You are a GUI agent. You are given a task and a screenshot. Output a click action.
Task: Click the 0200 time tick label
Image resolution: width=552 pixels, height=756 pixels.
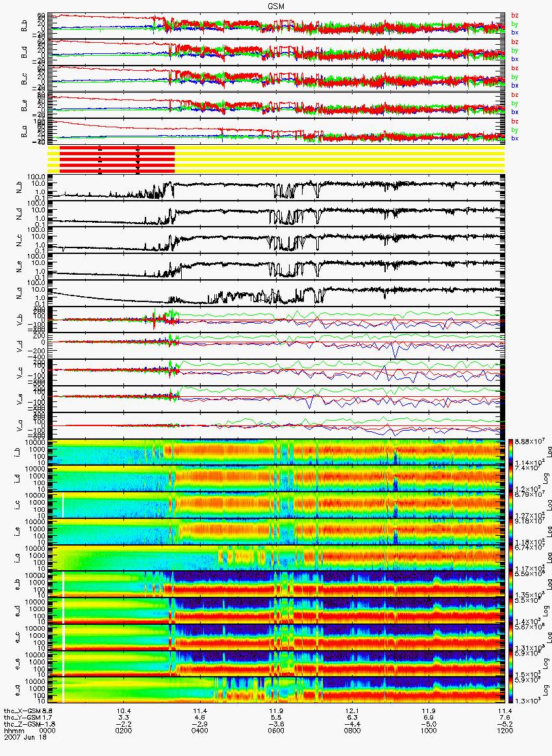124,731
